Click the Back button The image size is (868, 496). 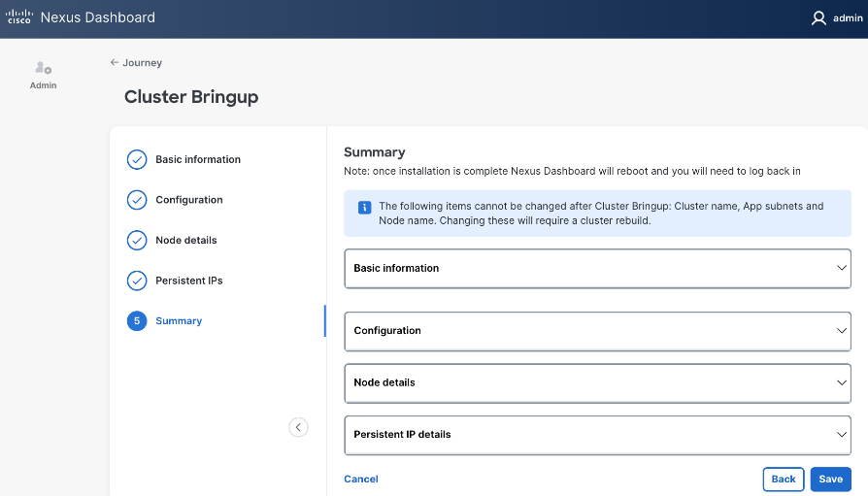[x=783, y=479]
